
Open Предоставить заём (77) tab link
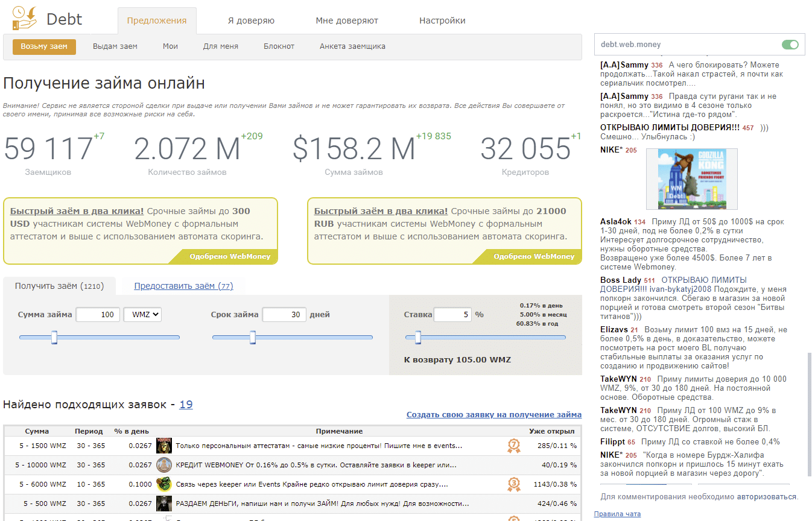(183, 286)
